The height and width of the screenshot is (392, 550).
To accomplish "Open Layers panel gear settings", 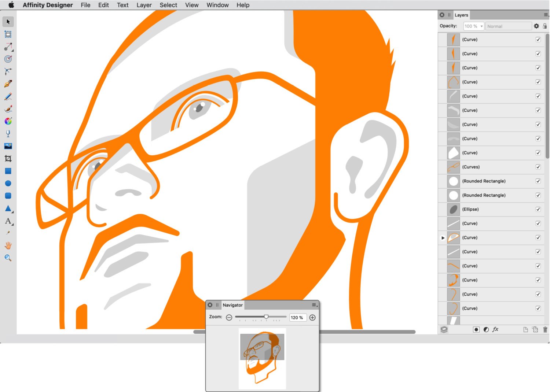I will tap(536, 26).
